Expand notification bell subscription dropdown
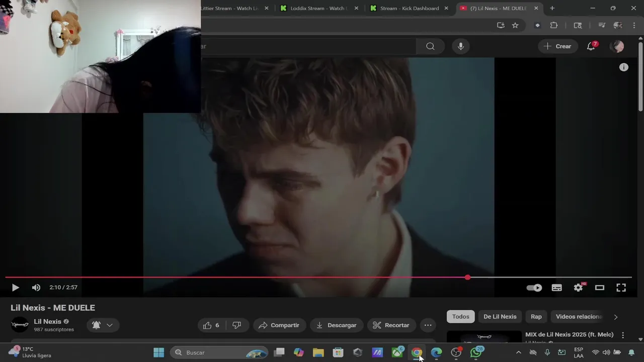 pos(103,325)
